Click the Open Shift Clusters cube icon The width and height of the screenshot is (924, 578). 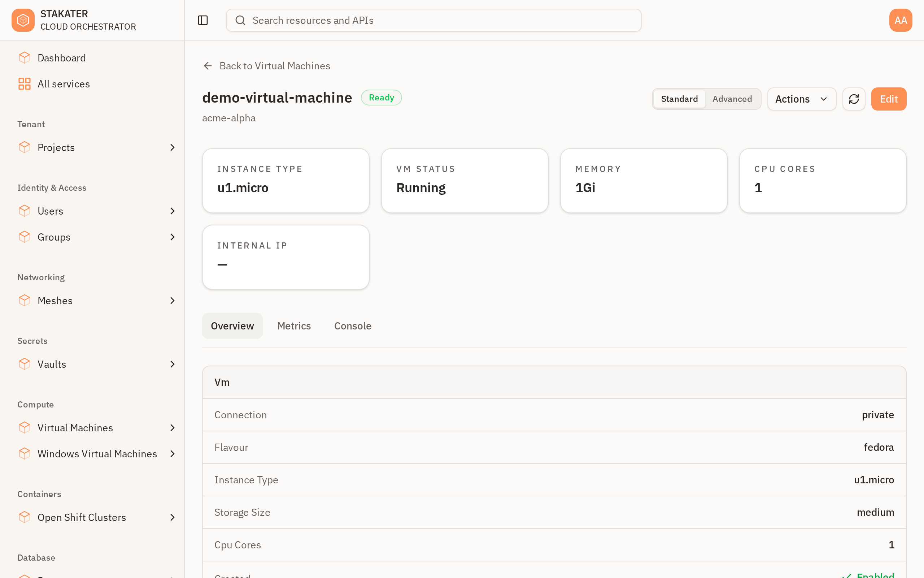(25, 517)
